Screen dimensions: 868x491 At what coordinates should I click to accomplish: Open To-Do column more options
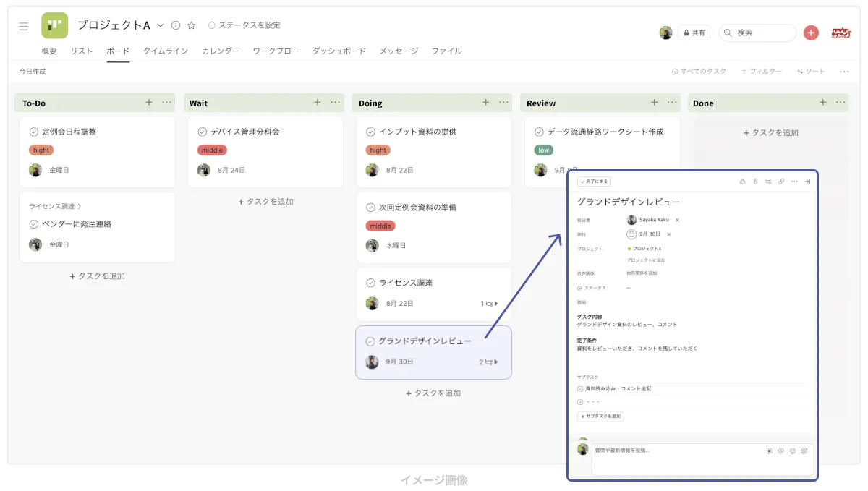click(167, 103)
